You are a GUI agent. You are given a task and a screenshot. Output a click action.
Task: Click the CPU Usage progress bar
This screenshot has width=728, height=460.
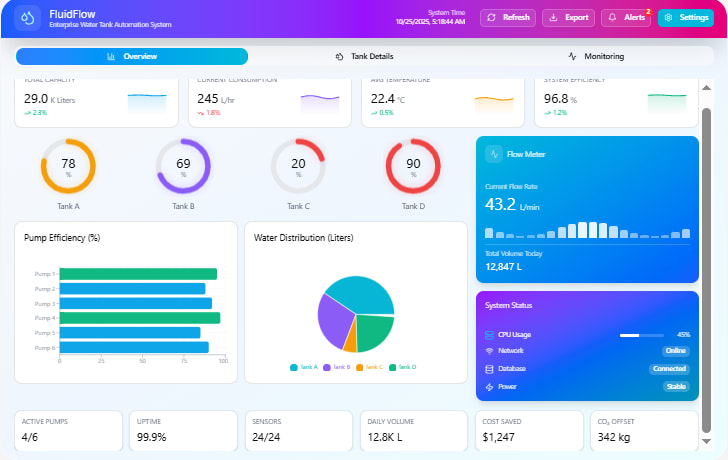click(x=642, y=335)
